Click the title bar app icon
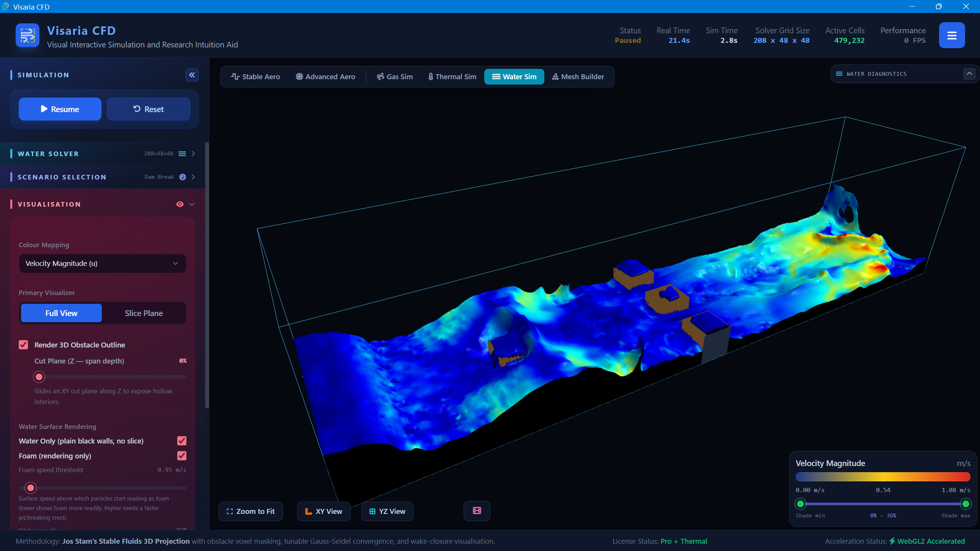The width and height of the screenshot is (980, 551). pyautogui.click(x=5, y=7)
